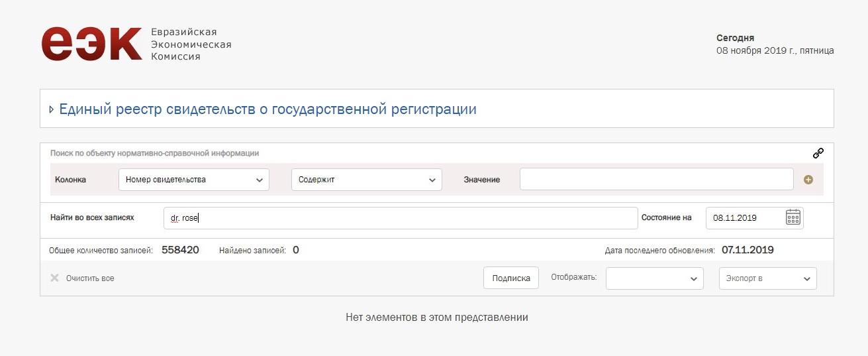Open the Экспорт в dropdown

pos(768,278)
